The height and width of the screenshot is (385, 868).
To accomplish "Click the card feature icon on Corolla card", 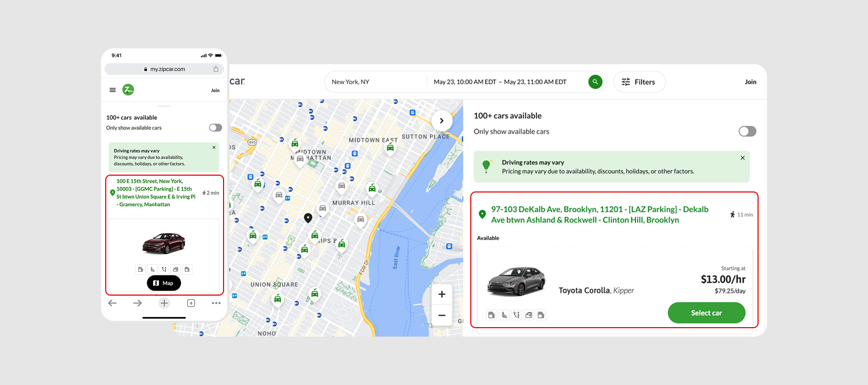I will click(529, 315).
